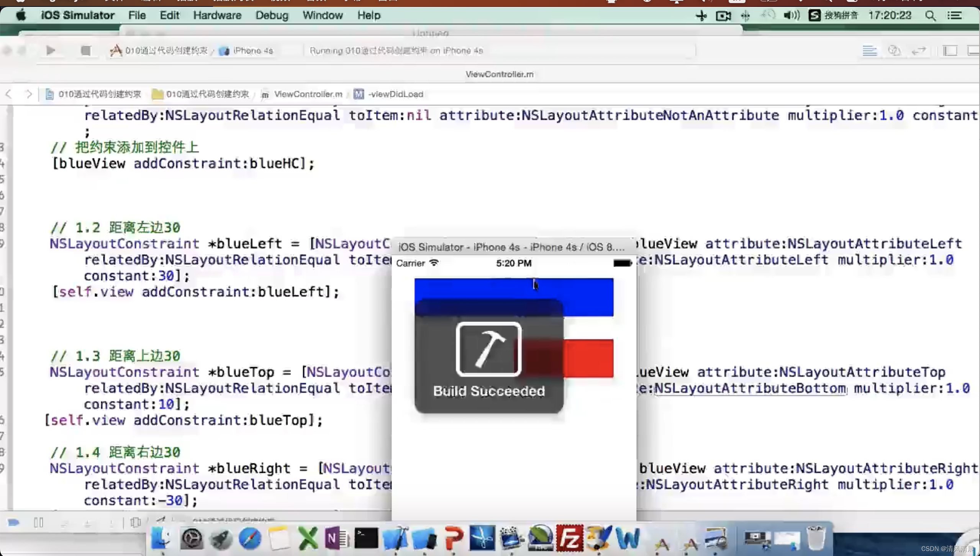Open the Debug menu

point(272,15)
